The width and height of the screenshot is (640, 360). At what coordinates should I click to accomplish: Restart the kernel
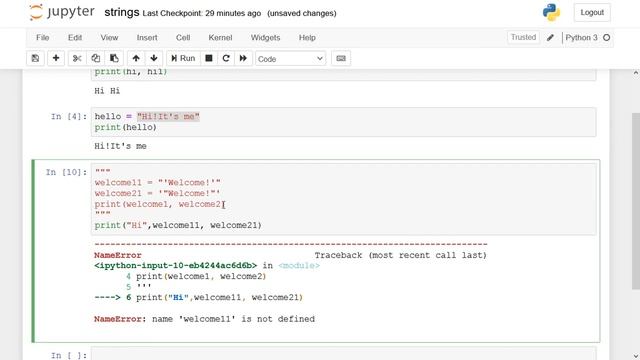pyautogui.click(x=226, y=58)
